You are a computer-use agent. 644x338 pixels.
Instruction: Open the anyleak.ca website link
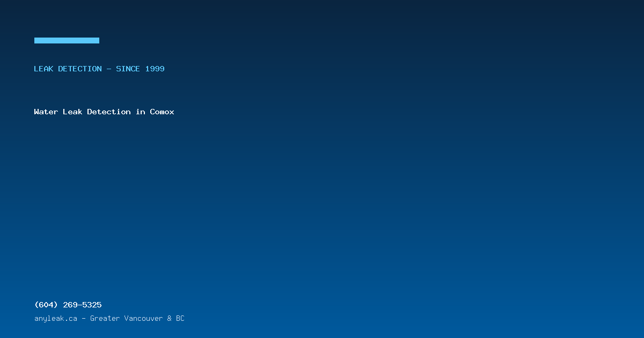pos(56,319)
